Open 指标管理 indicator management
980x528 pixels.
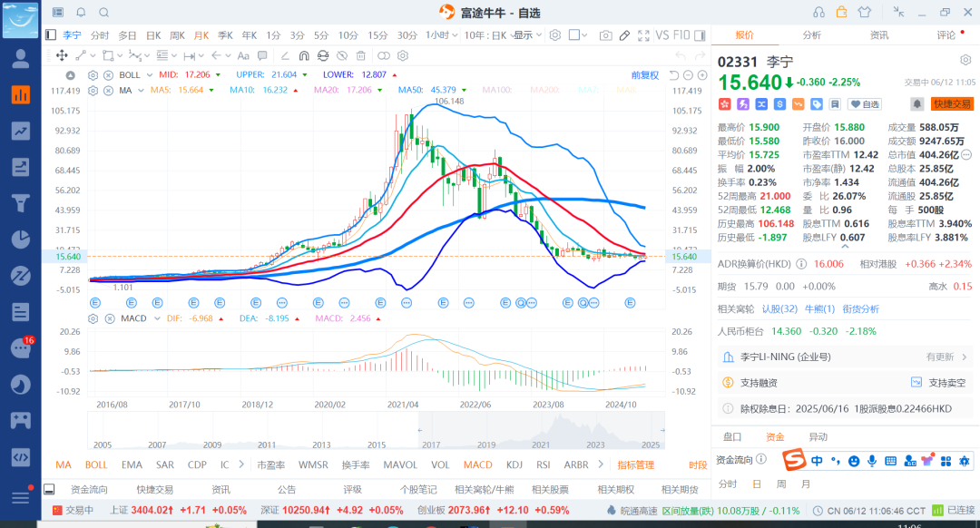[x=635, y=464]
